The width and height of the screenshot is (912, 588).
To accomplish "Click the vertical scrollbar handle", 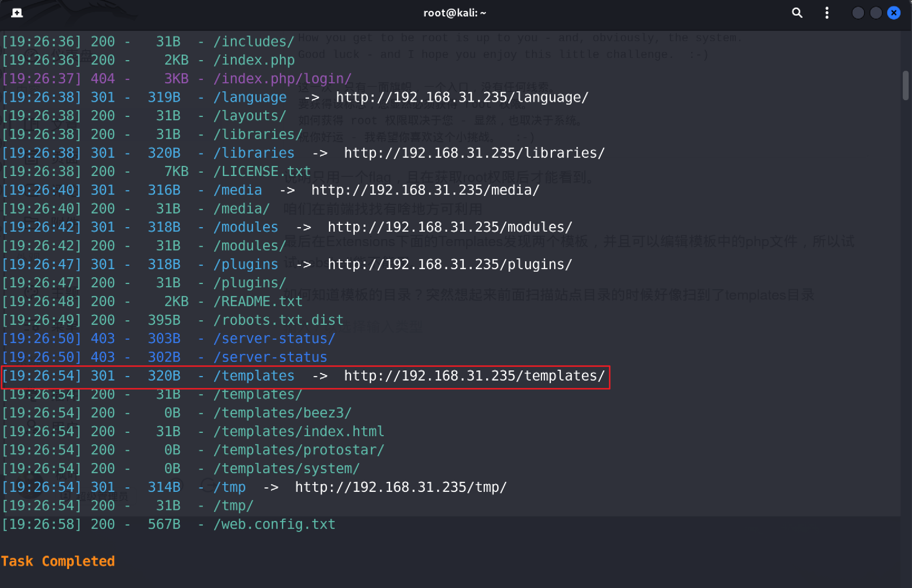I will tap(906, 85).
